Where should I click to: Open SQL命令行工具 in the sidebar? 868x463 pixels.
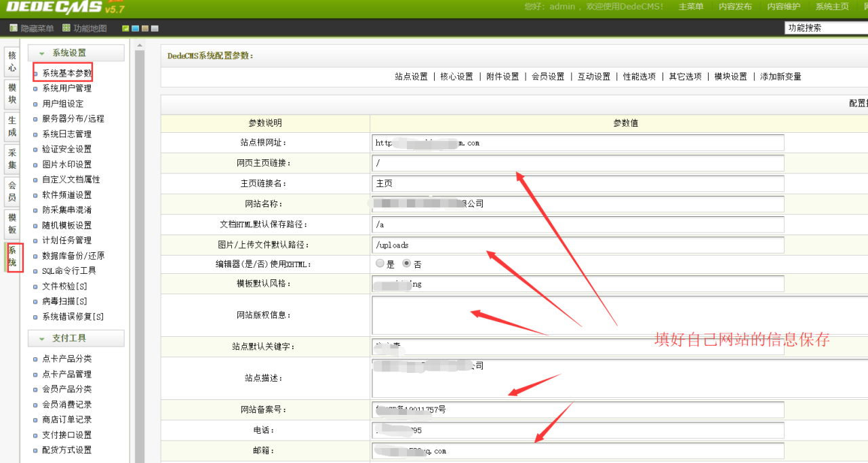pos(69,270)
